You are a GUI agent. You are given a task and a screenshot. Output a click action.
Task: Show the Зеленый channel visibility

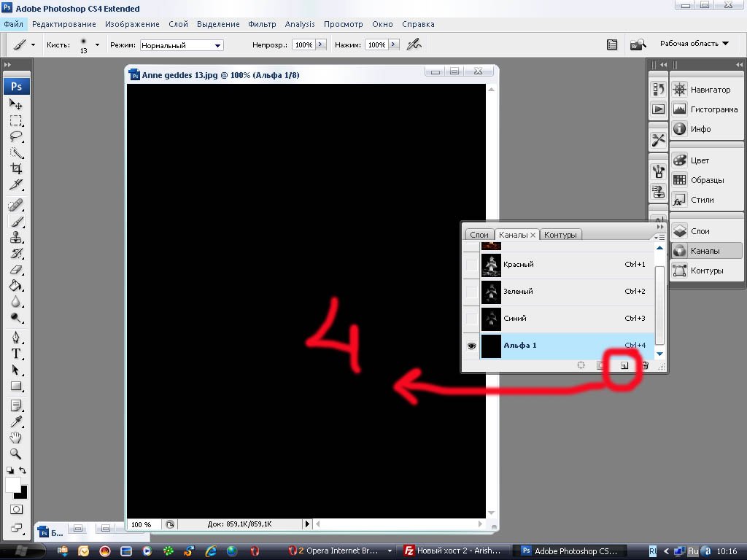471,292
